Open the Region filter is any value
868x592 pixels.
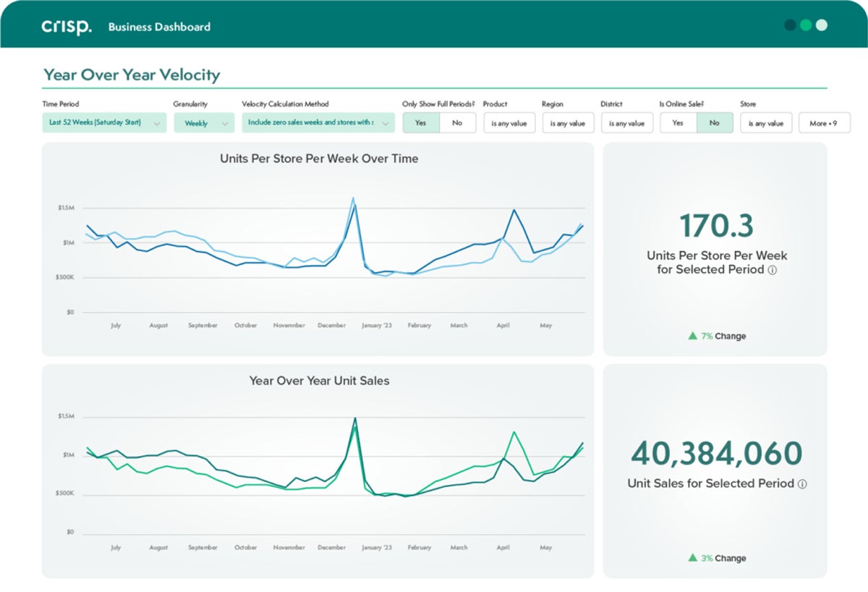coord(568,123)
